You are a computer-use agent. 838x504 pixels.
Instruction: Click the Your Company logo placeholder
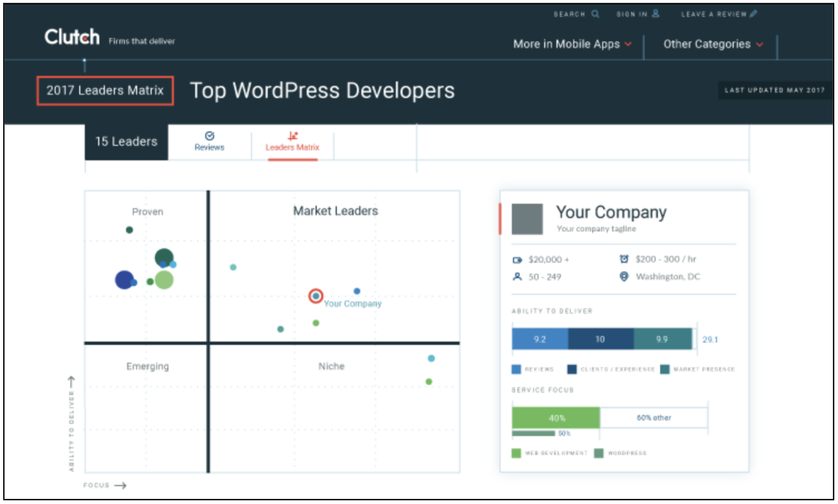coord(527,219)
